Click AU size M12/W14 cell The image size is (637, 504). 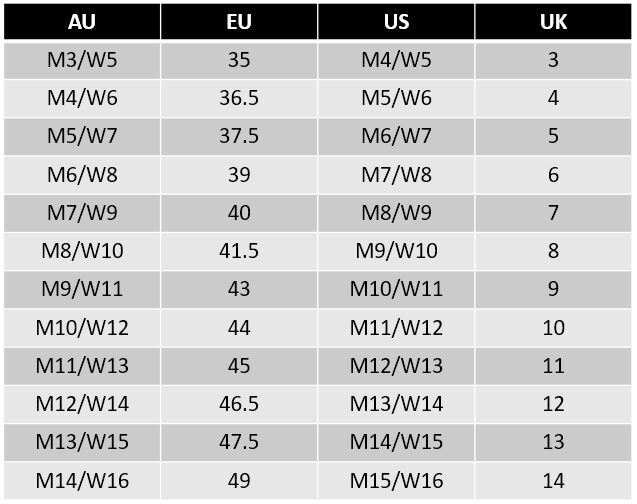point(82,404)
